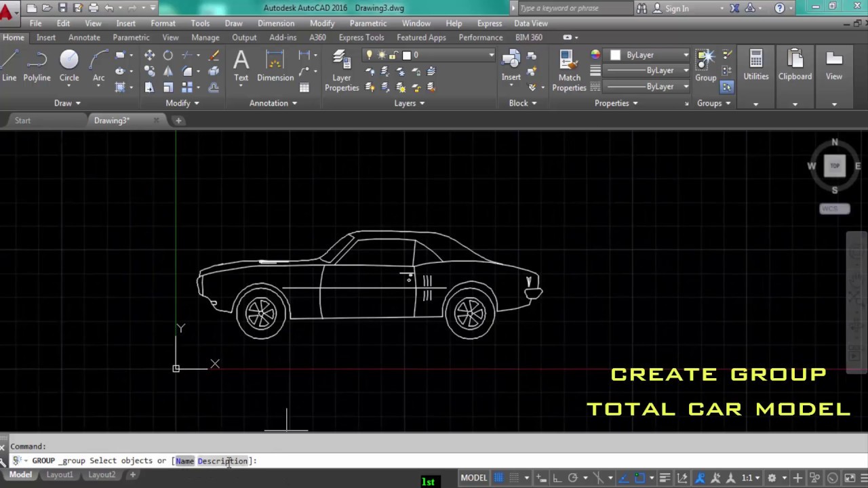Open the Format menu
The height and width of the screenshot is (488, 868).
[163, 23]
